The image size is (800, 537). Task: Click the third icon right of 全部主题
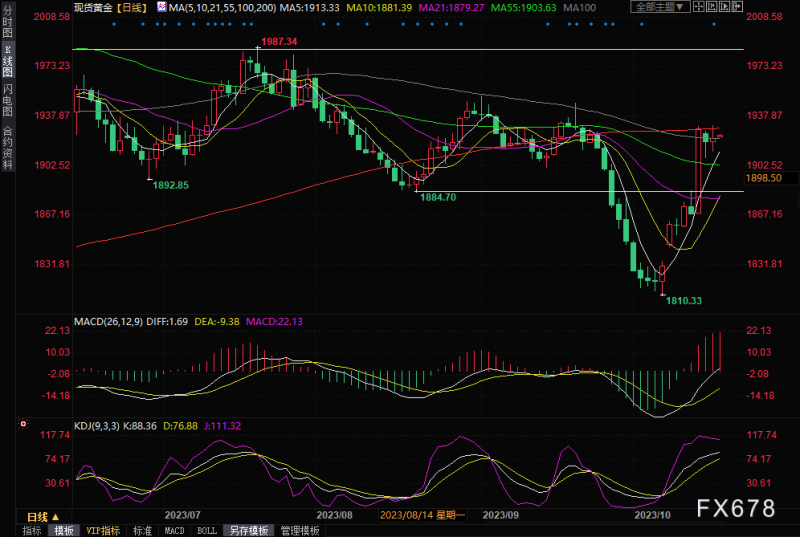click(722, 7)
